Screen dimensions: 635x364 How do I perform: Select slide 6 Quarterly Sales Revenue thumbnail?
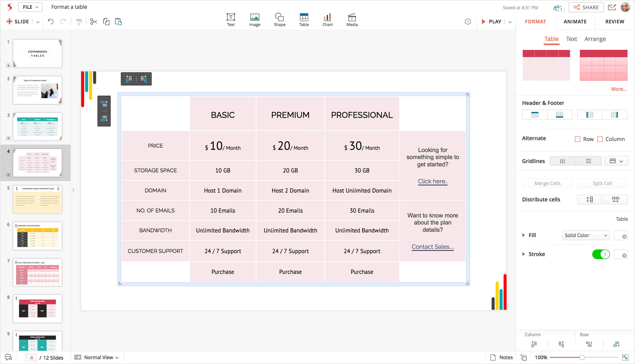tap(37, 236)
